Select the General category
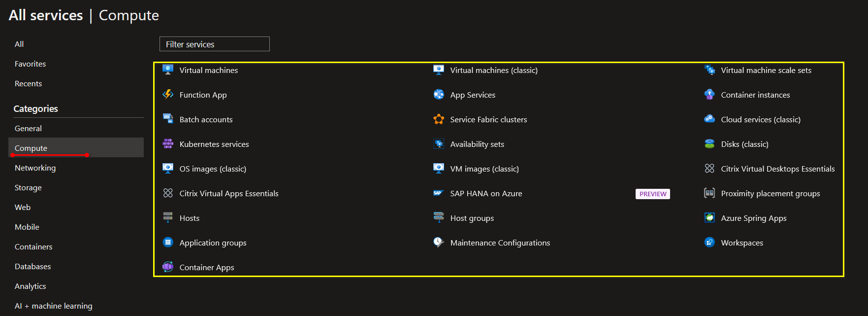868x316 pixels. pos(28,128)
